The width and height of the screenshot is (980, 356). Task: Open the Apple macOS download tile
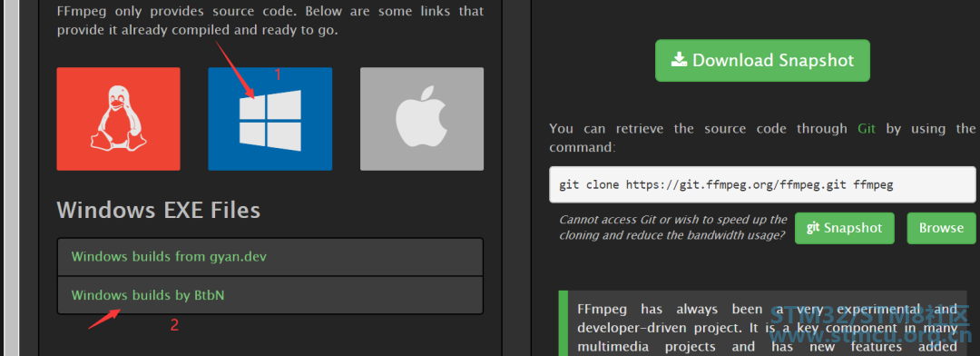coord(422,119)
